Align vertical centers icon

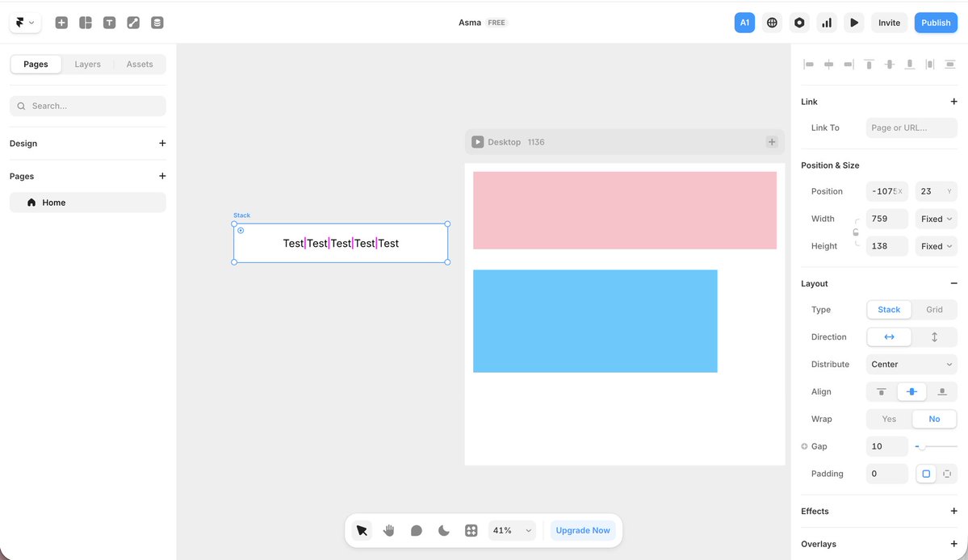[890, 64]
